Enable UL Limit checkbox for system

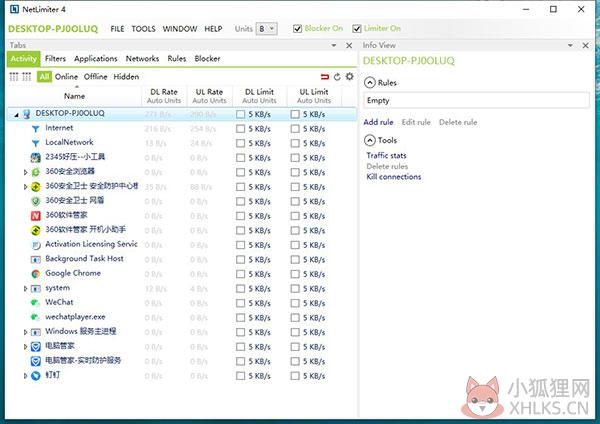pyautogui.click(x=295, y=289)
